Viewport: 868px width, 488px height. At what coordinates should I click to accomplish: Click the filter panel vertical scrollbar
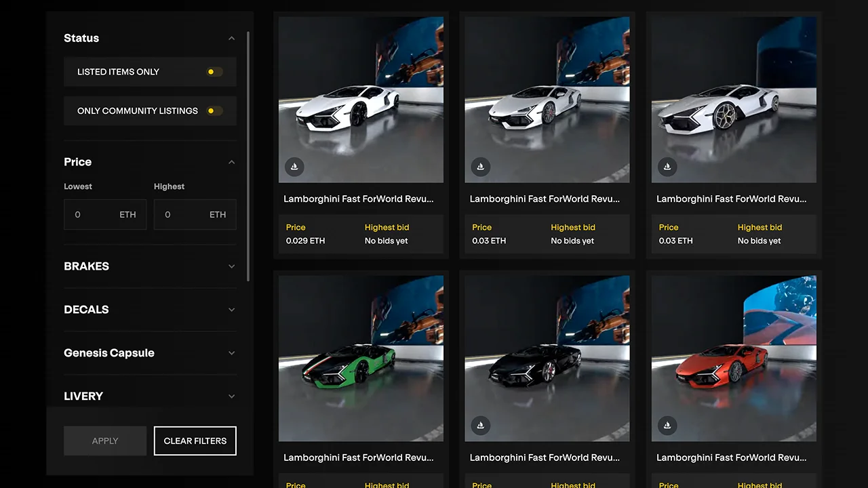[x=248, y=156]
